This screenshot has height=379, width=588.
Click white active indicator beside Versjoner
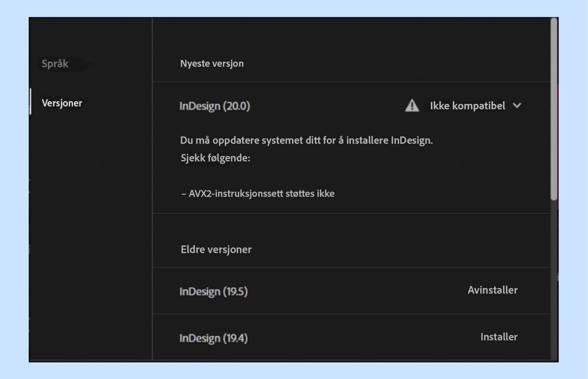click(30, 102)
